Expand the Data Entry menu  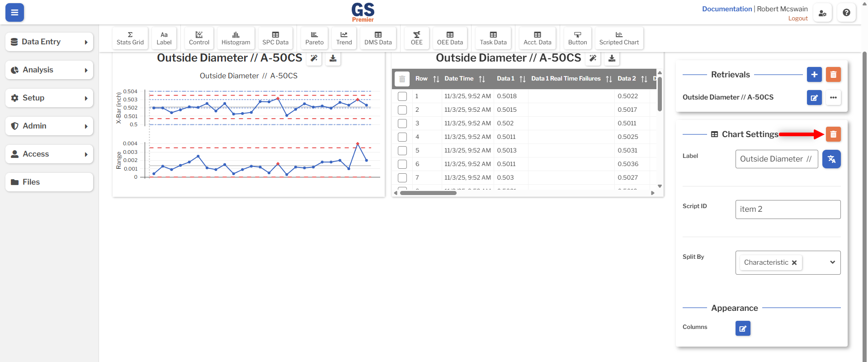[49, 42]
